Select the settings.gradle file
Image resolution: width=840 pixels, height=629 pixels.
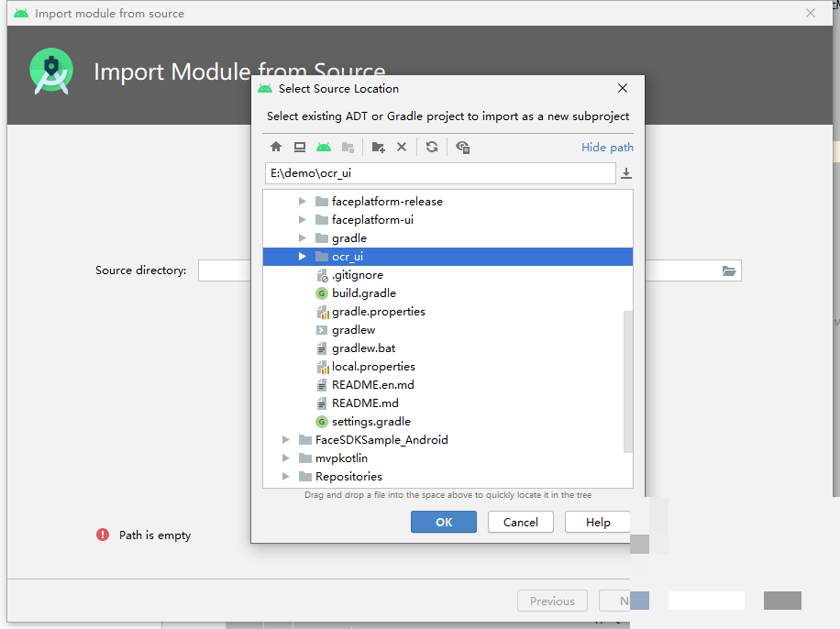448,422
